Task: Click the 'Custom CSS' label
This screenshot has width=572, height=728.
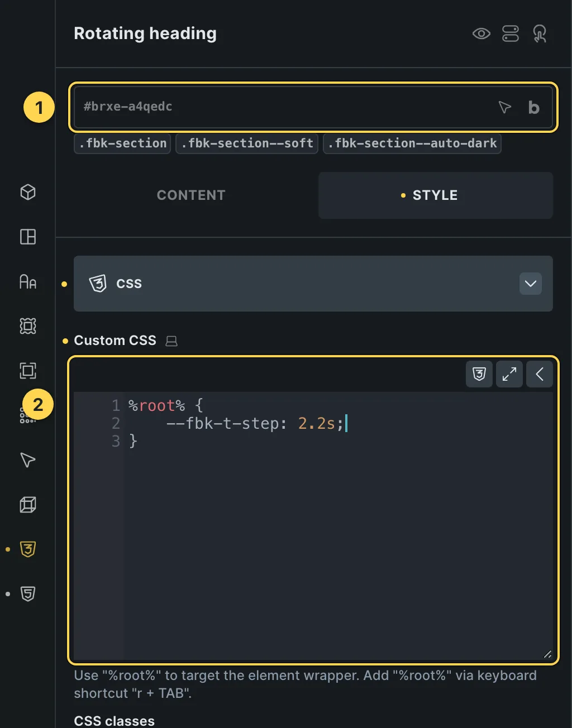Action: [x=115, y=341]
